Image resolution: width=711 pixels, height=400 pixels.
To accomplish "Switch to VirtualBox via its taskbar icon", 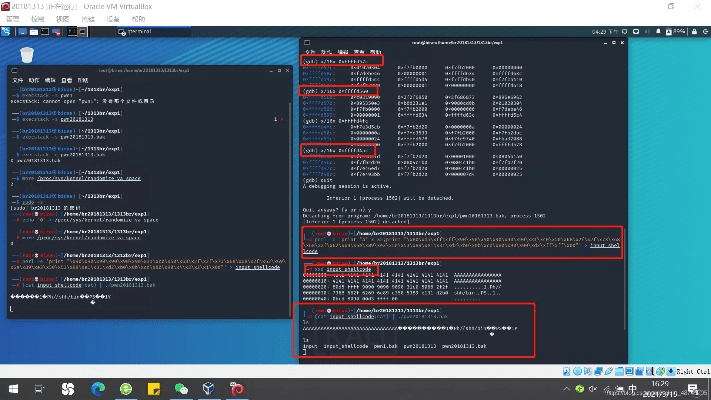I will point(209,388).
